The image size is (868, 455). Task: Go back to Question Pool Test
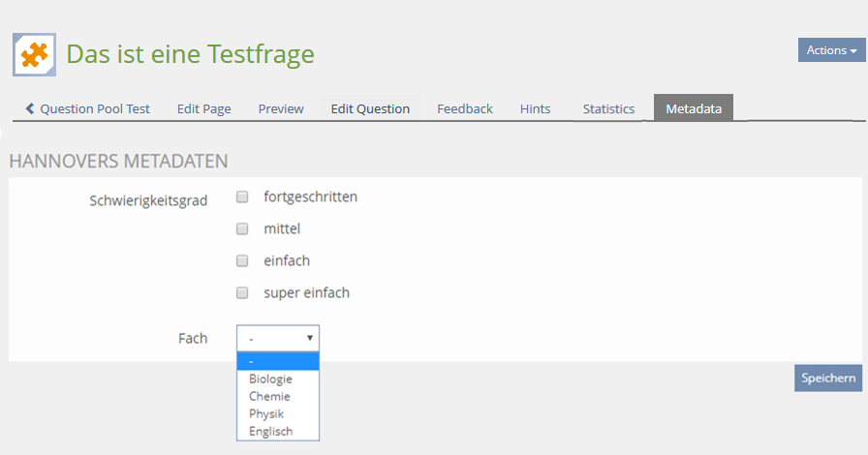click(x=87, y=108)
